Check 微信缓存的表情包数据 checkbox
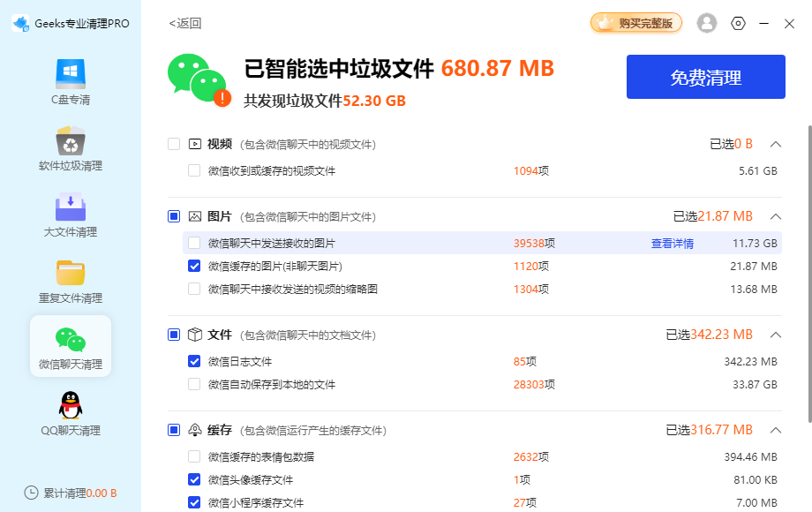 click(x=194, y=456)
